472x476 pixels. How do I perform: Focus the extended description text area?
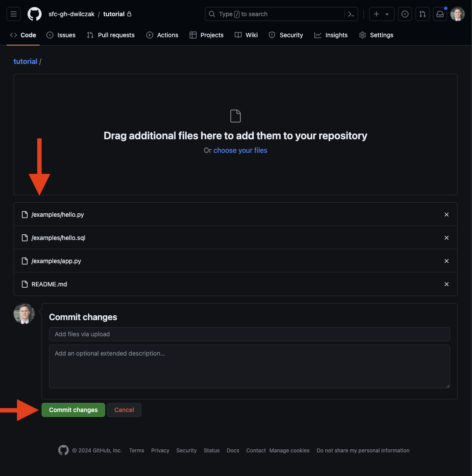coord(250,367)
